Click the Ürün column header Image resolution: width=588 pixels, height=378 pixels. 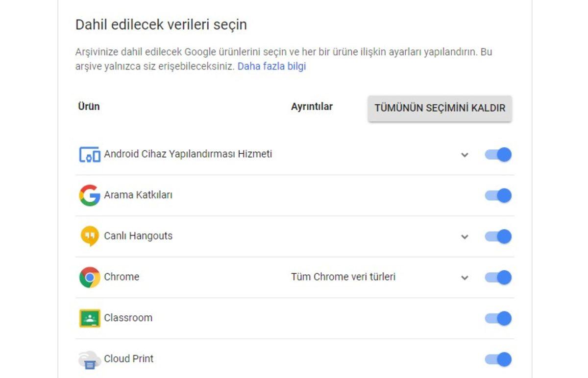(87, 106)
